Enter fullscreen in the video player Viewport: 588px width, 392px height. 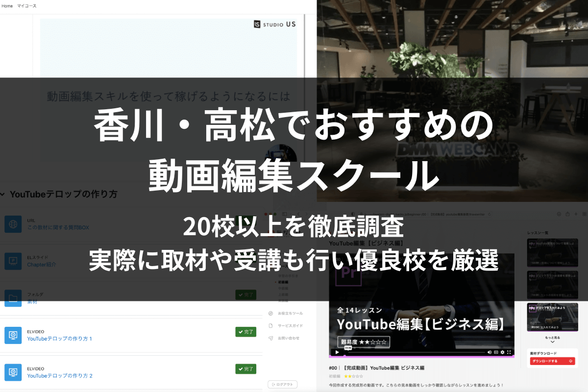pos(509,352)
